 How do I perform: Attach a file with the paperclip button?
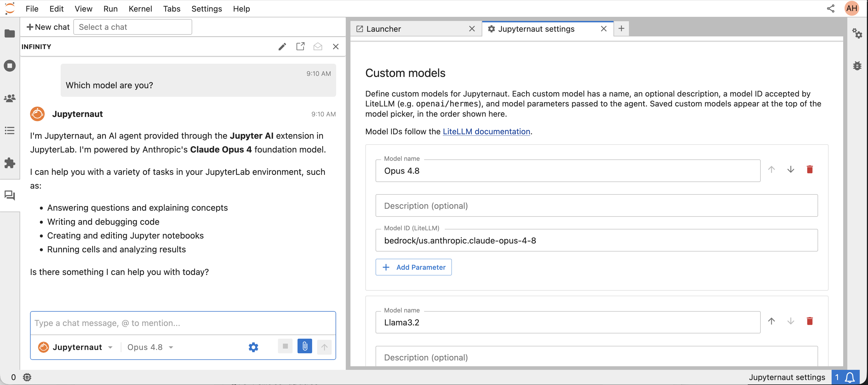[x=305, y=346]
